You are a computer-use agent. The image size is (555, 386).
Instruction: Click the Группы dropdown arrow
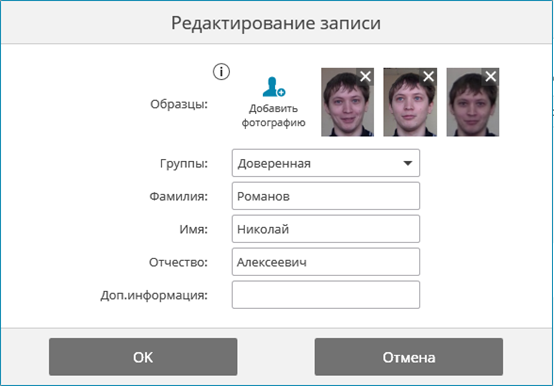408,163
